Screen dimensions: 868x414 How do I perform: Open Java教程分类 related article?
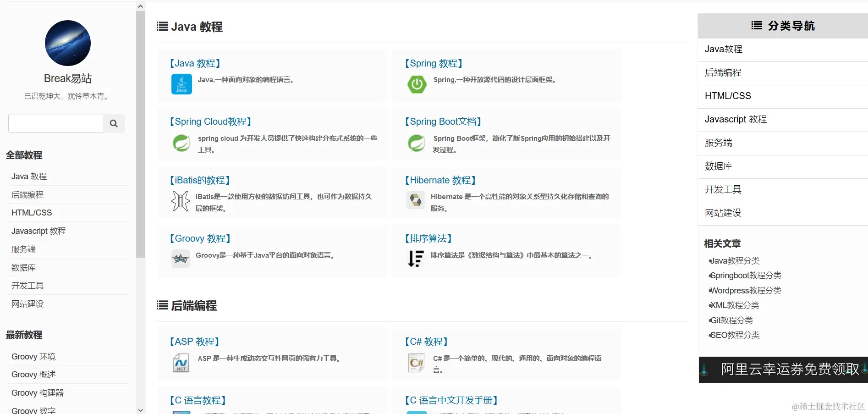(x=735, y=261)
